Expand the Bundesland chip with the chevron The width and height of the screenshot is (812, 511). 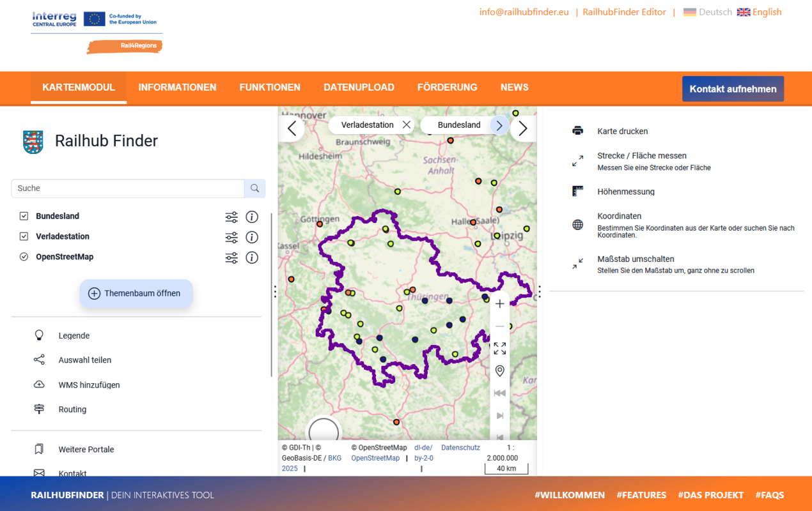pyautogui.click(x=499, y=125)
